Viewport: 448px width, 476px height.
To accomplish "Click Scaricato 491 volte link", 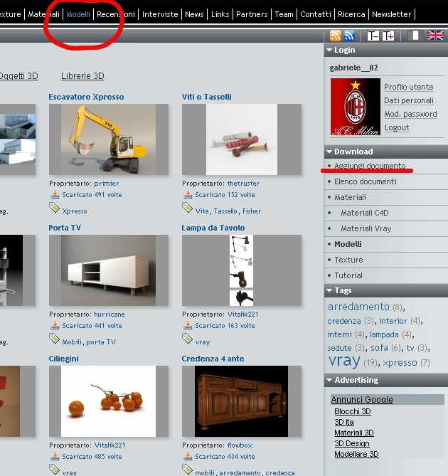I will pyautogui.click(x=92, y=194).
